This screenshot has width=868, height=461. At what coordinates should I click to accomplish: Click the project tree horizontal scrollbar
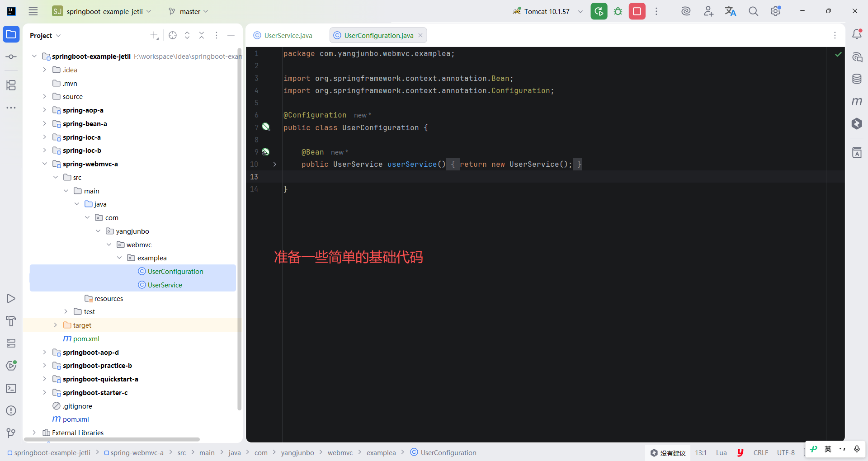(112, 439)
